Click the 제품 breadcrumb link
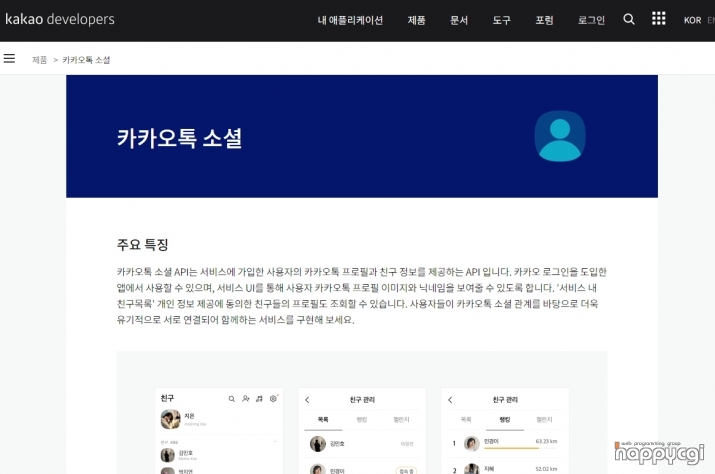715x474 pixels. (x=39, y=60)
